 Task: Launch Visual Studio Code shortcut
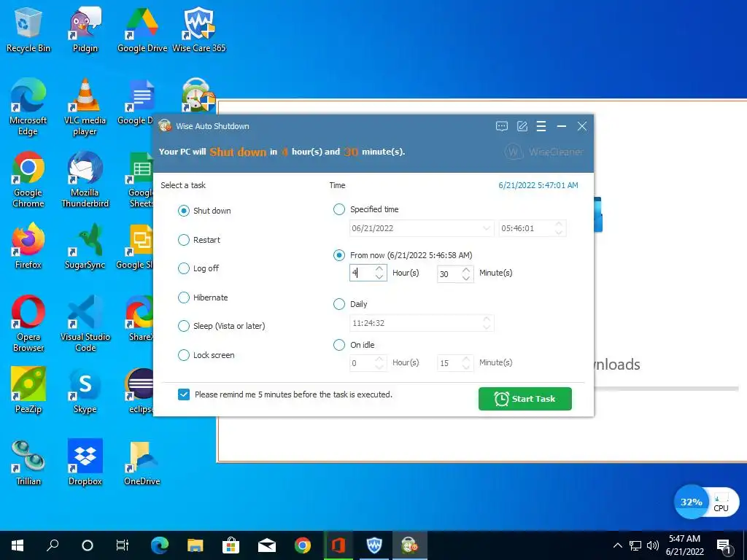click(x=85, y=324)
